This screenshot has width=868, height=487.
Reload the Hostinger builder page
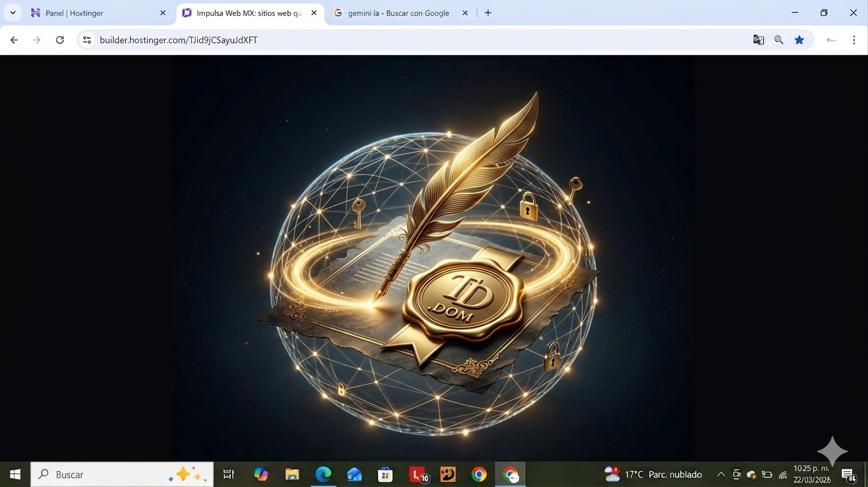[x=60, y=40]
